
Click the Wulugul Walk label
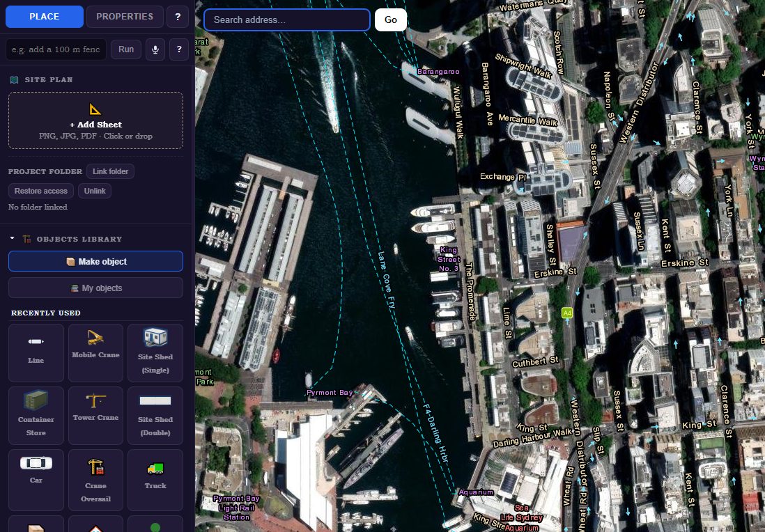pyautogui.click(x=458, y=113)
